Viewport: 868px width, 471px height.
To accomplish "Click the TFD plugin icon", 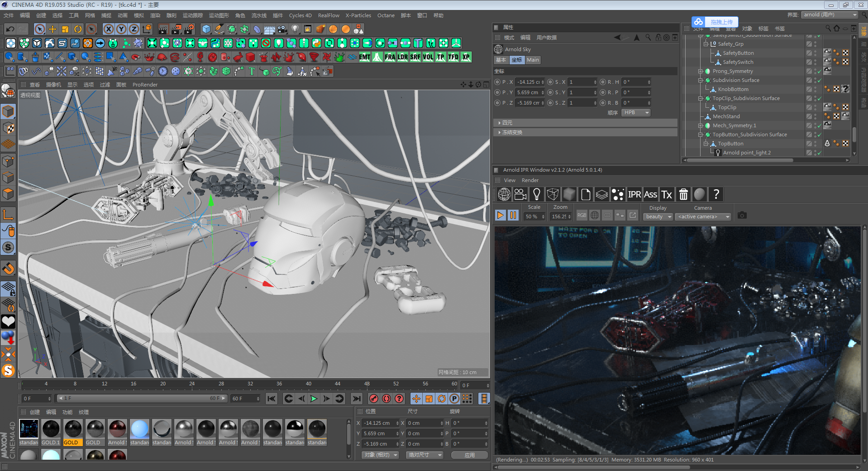I will click(453, 57).
